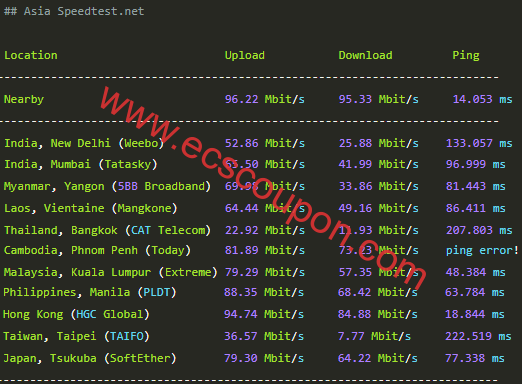Click the ping error! text for Cambodia
The height and width of the screenshot is (384, 522).
pos(482,250)
